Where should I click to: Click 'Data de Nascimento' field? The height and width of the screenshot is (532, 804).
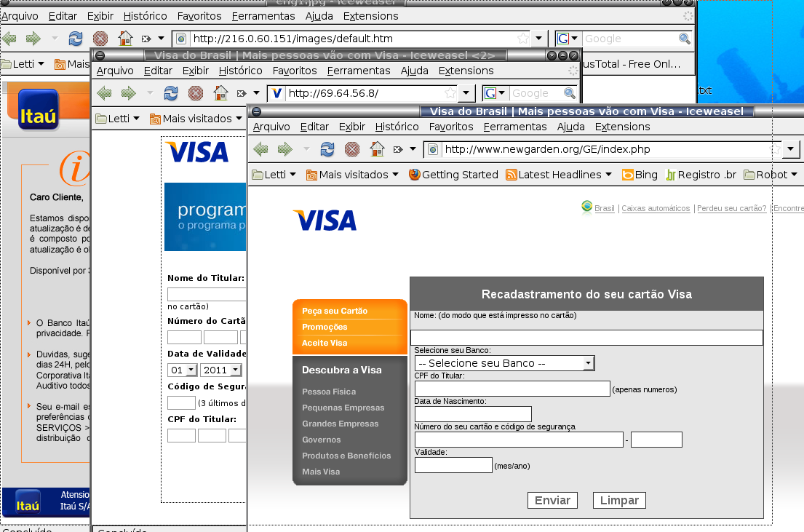pos(473,414)
